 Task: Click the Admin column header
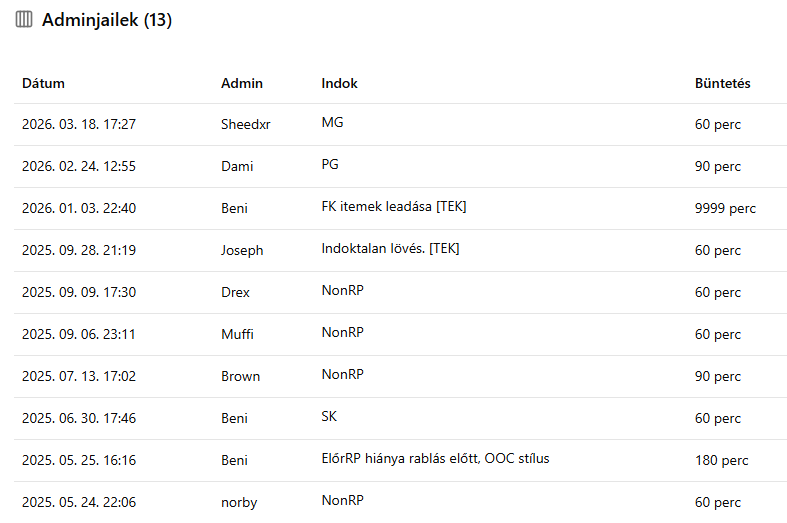[242, 84]
